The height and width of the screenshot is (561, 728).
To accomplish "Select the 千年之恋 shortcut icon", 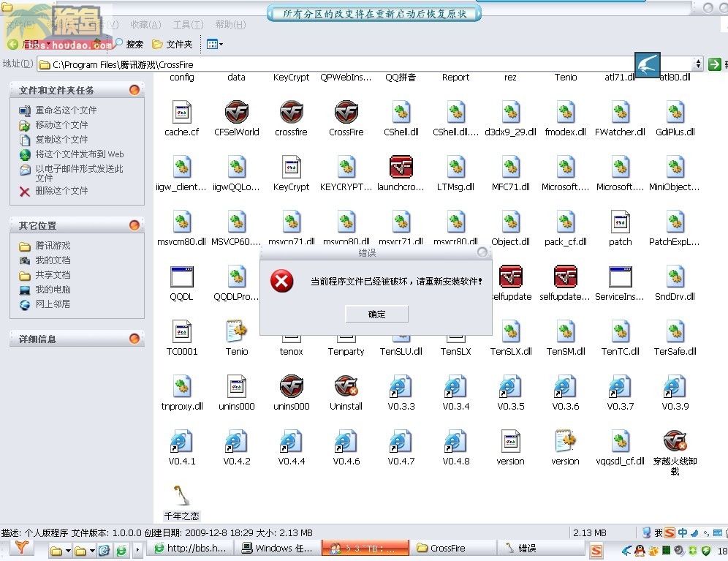I will pyautogui.click(x=181, y=495).
